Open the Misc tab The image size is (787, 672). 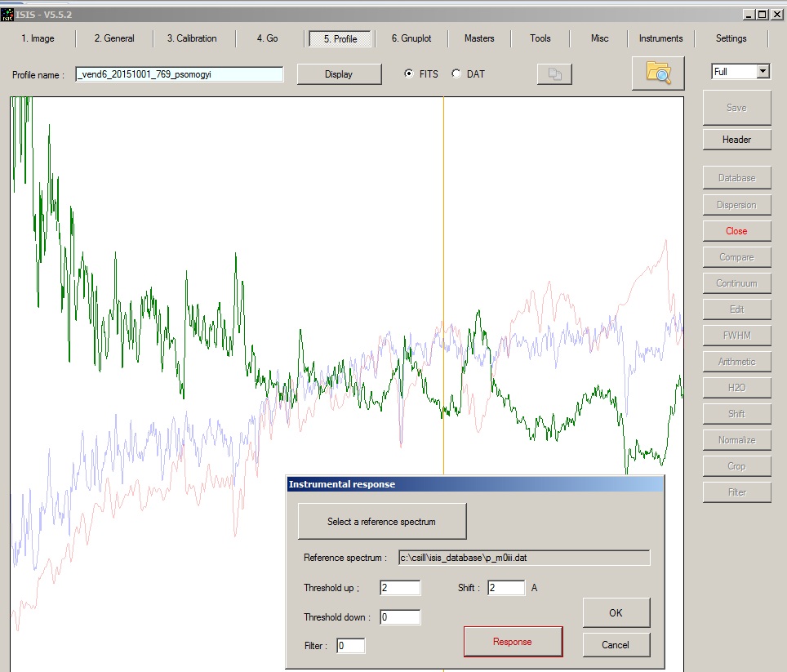[600, 38]
